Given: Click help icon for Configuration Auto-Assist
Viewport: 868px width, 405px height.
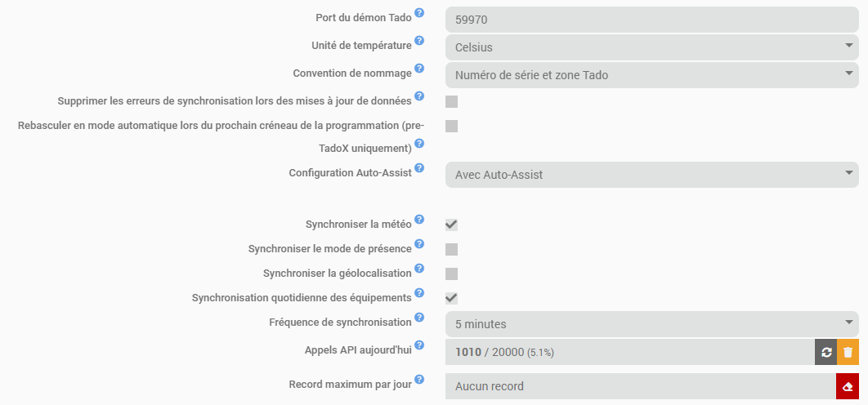Looking at the screenshot, I should (x=419, y=168).
